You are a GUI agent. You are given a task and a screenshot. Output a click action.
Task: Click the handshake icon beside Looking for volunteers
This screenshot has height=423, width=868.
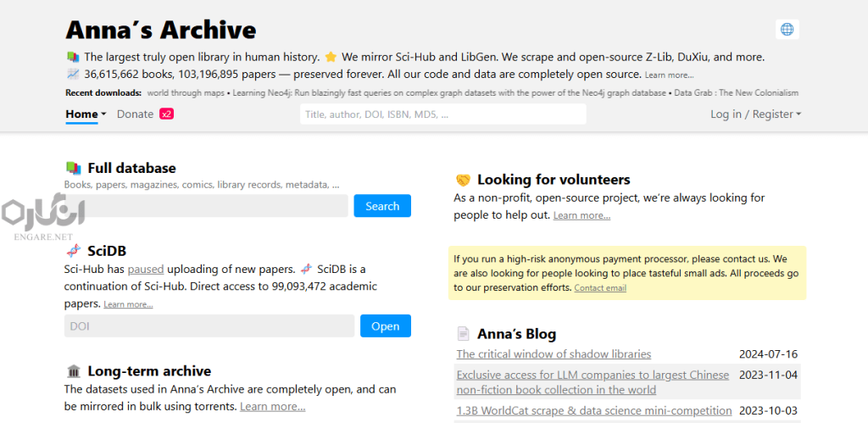pyautogui.click(x=463, y=180)
